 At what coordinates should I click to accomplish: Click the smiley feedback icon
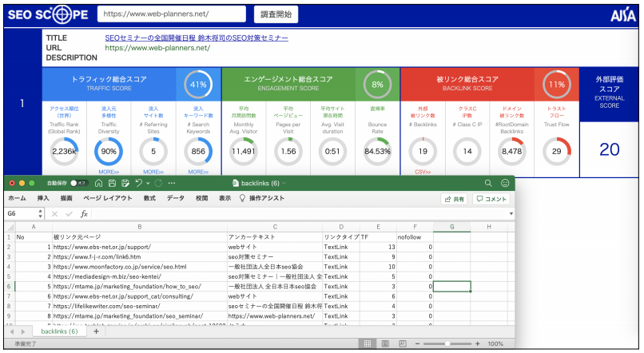point(505,183)
